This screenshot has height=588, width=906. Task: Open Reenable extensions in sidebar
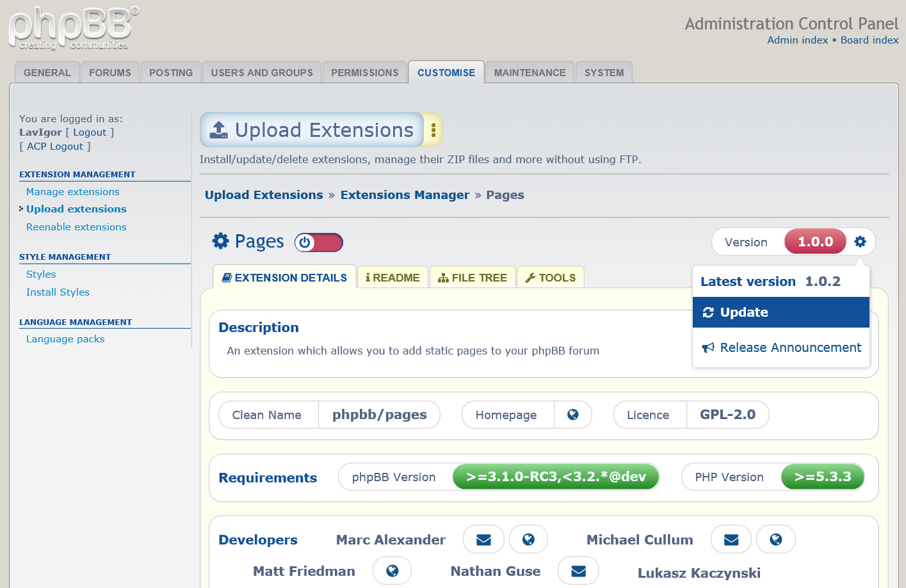(x=76, y=226)
